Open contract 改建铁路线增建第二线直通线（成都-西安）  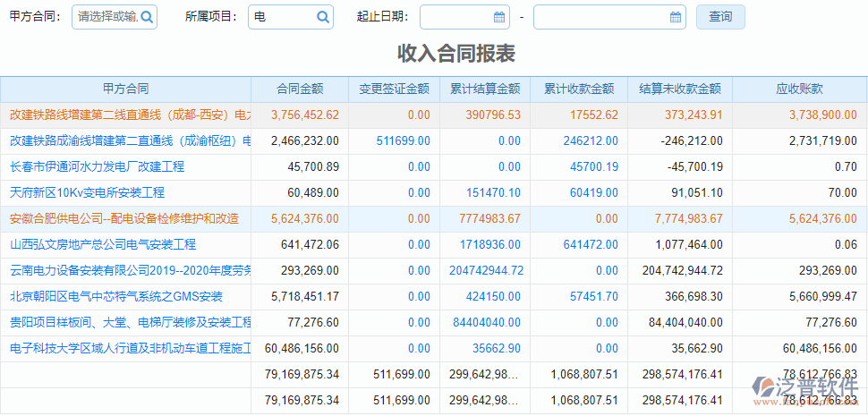tap(130, 115)
